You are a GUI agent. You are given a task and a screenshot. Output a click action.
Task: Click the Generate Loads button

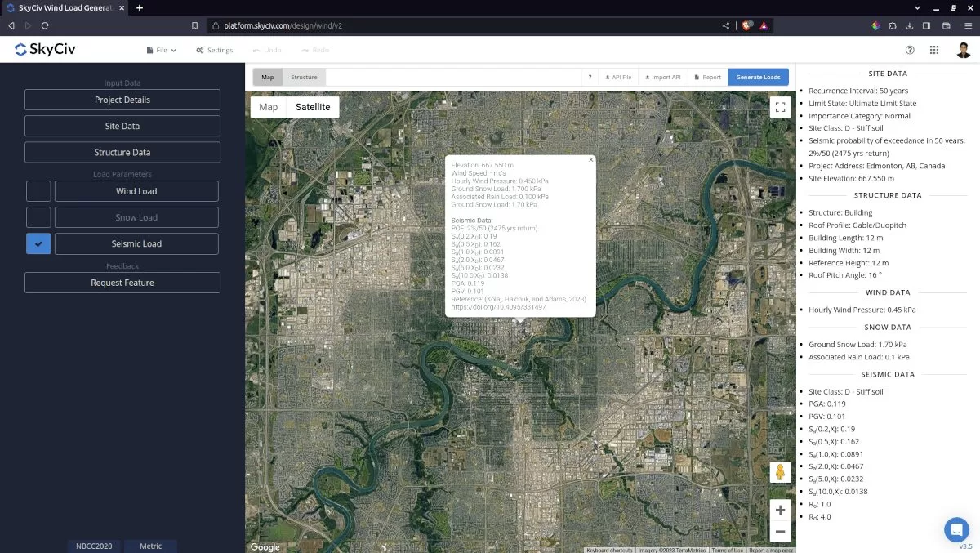click(758, 78)
